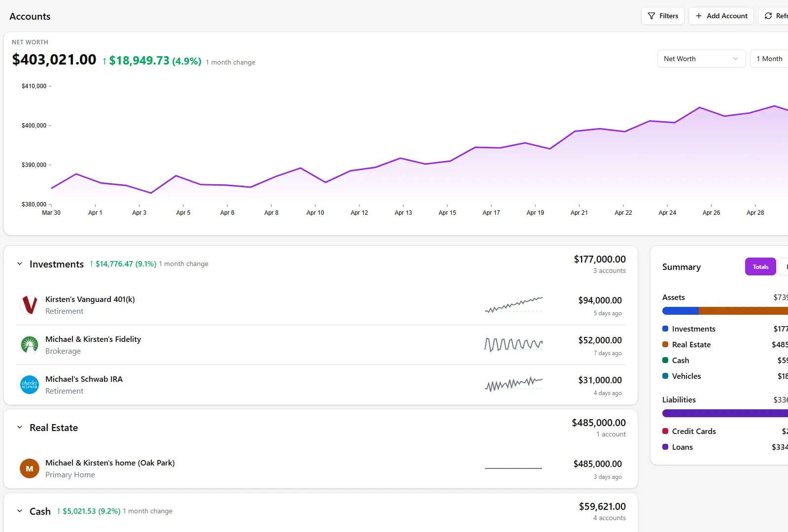Click the Accounts page heading
The width and height of the screenshot is (788, 532).
(x=30, y=16)
